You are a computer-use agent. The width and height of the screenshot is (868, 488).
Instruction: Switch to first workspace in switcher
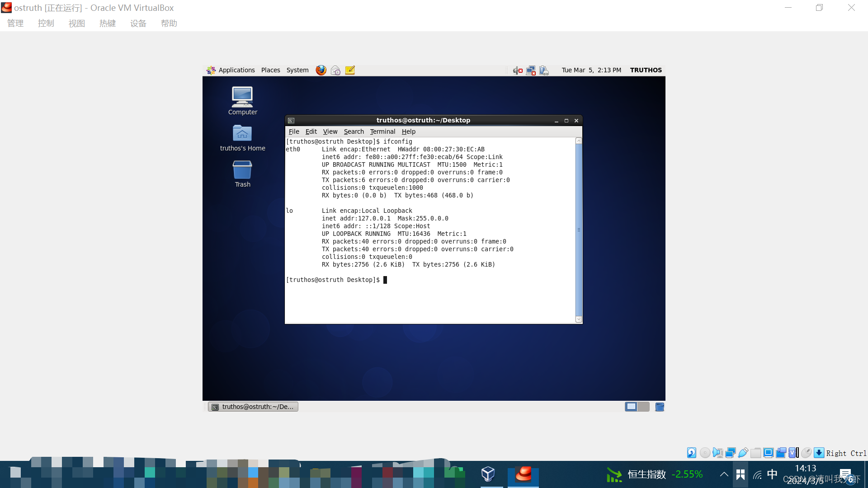631,407
